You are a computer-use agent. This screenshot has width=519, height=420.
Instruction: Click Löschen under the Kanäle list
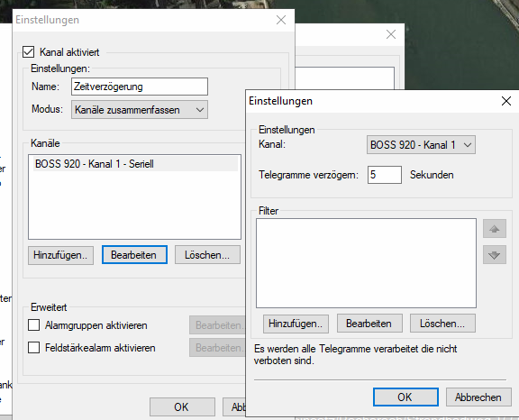207,255
